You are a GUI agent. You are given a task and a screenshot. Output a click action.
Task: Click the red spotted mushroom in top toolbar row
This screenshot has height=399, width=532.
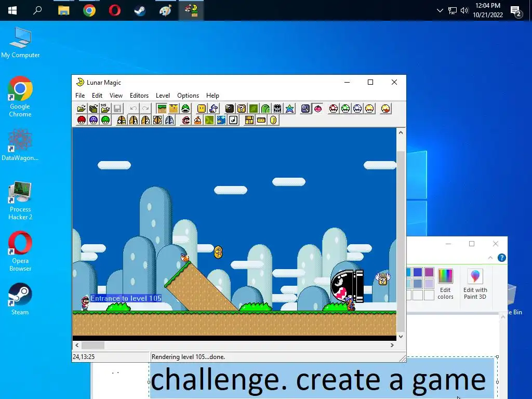pos(334,109)
